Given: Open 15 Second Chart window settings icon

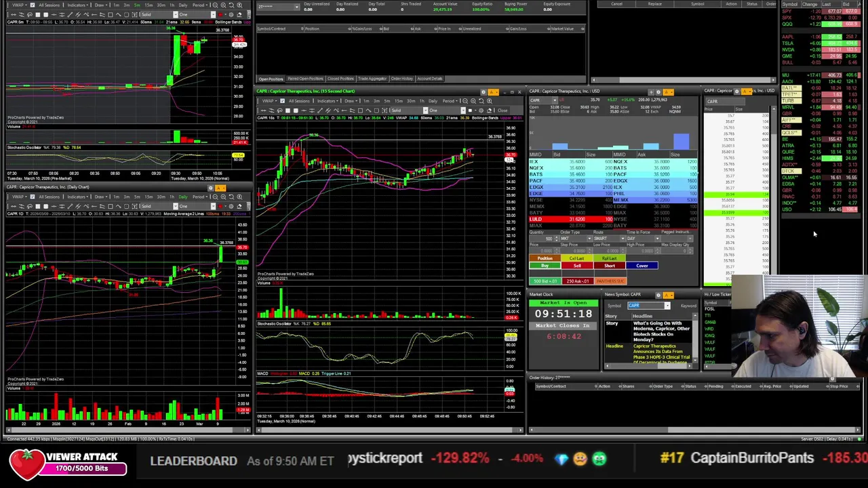Looking at the screenshot, I should coord(484,91).
